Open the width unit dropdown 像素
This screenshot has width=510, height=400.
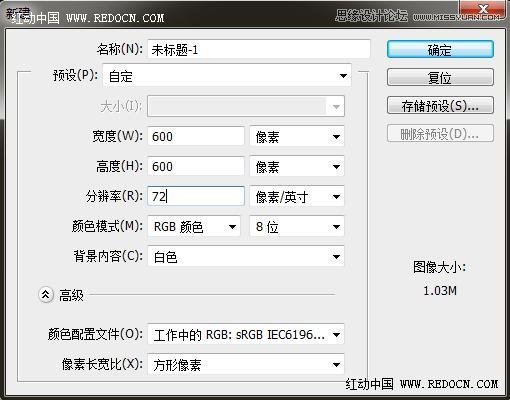[x=297, y=136]
